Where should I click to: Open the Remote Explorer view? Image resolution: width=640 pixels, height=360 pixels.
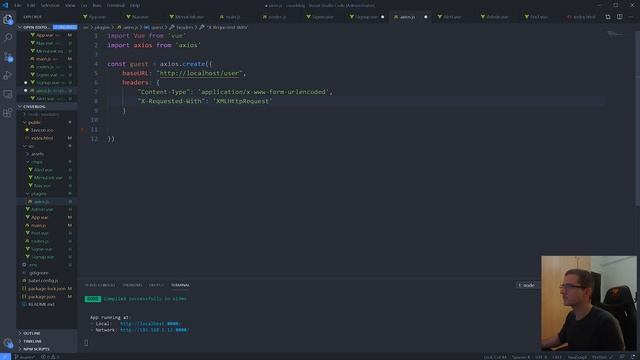8,94
